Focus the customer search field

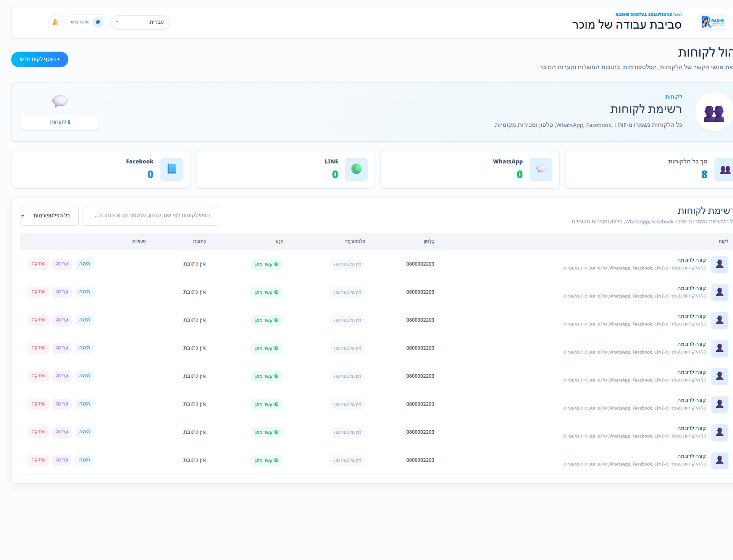tap(150, 216)
